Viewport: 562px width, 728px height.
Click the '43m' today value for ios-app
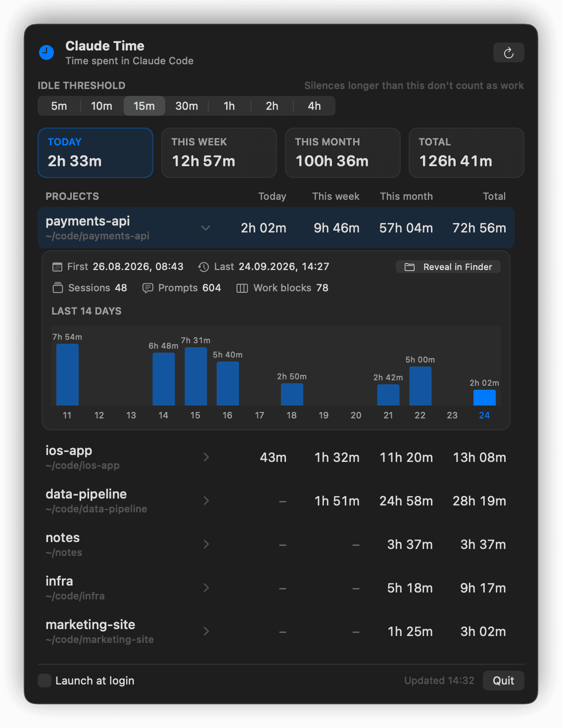[x=273, y=457]
